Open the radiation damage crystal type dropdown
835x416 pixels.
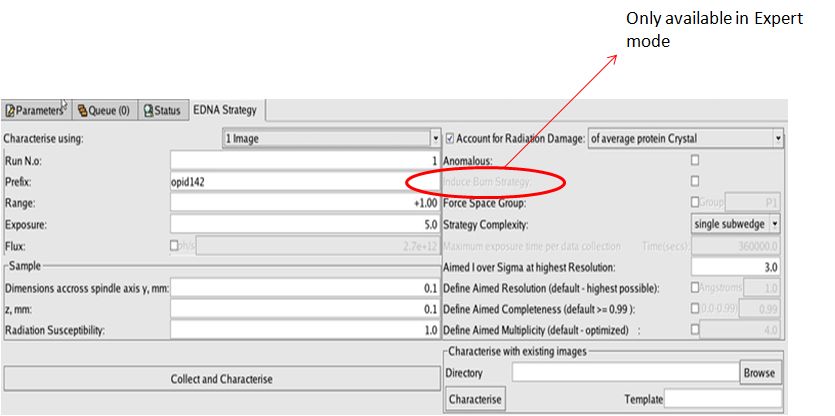778,138
